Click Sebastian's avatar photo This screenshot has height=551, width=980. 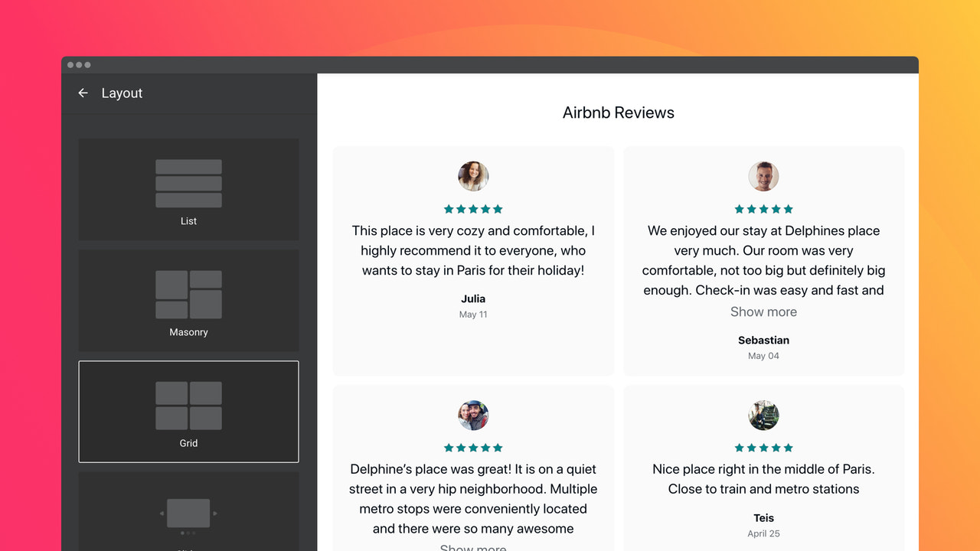tap(763, 176)
